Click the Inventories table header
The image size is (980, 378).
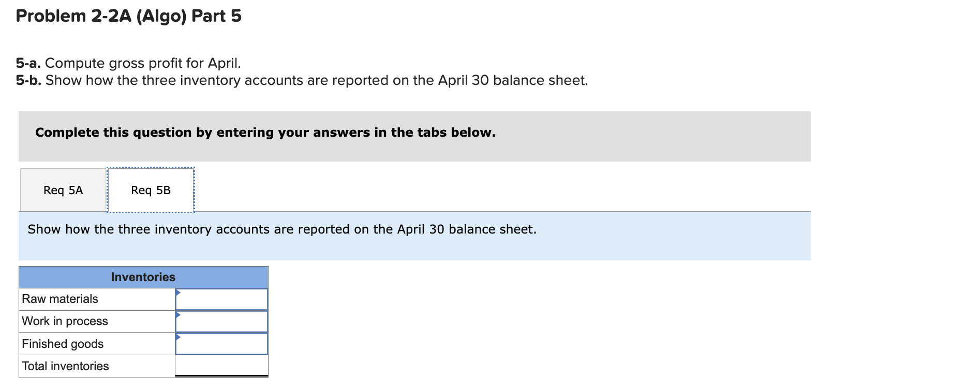click(x=143, y=277)
